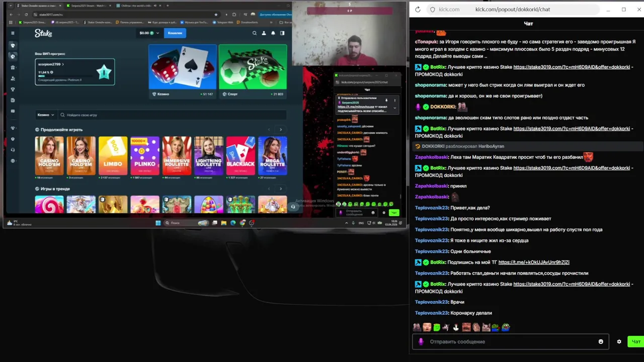
Task: Open the affiliate people icon in Stake sidebar
Action: pyautogui.click(x=13, y=78)
